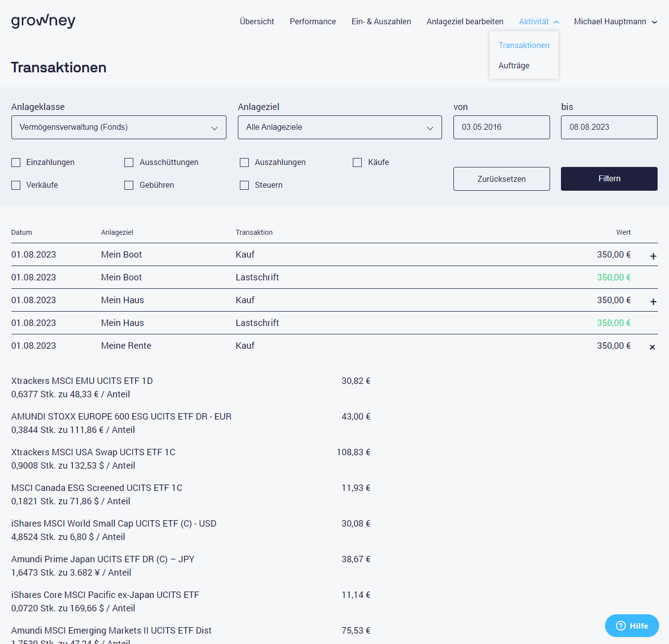Open the Performance page
The height and width of the screenshot is (644, 669).
[x=313, y=22]
